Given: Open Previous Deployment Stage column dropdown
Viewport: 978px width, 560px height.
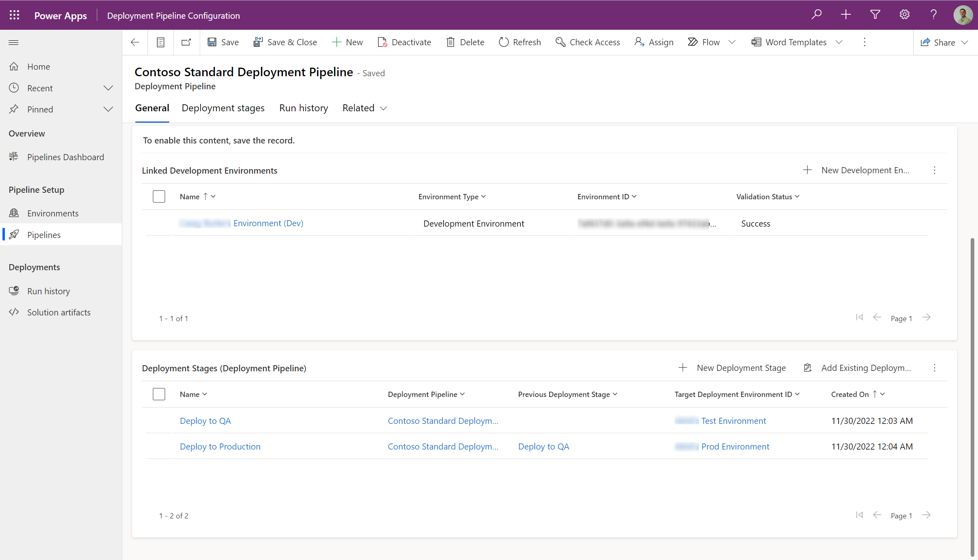Looking at the screenshot, I should tap(567, 394).
